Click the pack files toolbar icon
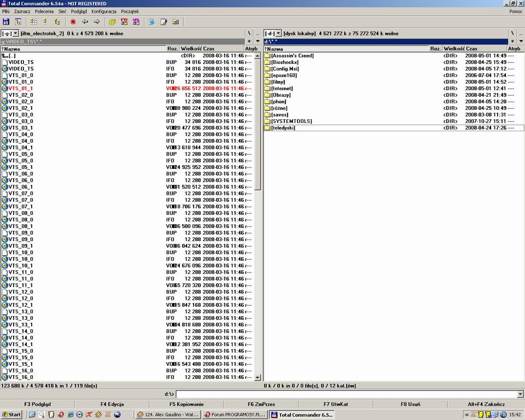Image resolution: width=525 pixels, height=420 pixels. pos(112,22)
